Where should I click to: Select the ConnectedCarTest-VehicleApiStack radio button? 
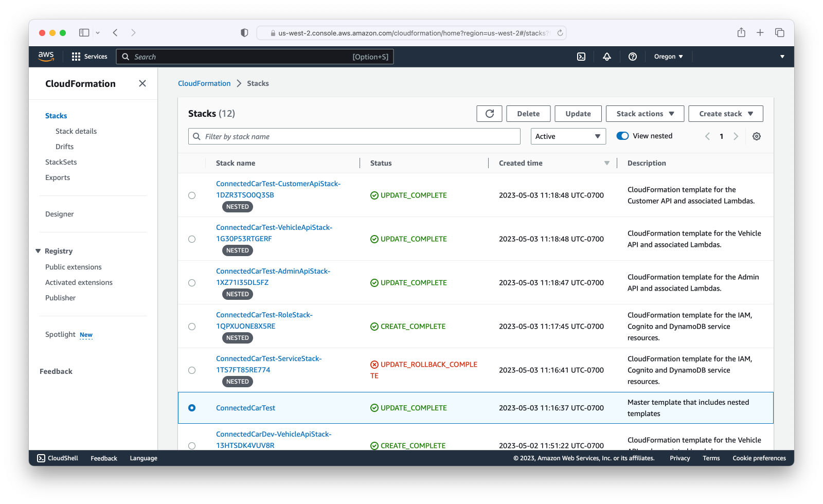pyautogui.click(x=192, y=239)
